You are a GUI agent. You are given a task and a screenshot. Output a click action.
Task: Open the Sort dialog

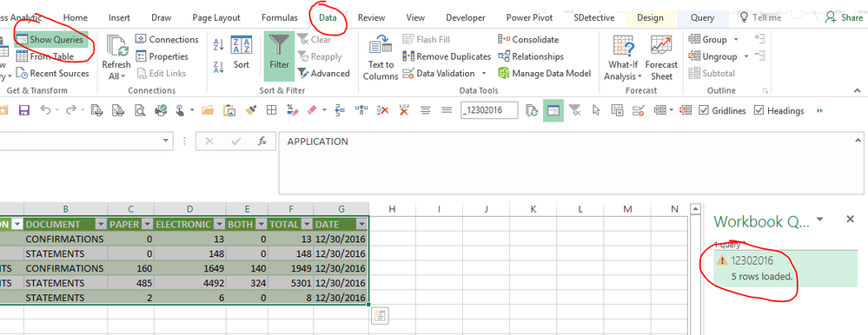[242, 53]
